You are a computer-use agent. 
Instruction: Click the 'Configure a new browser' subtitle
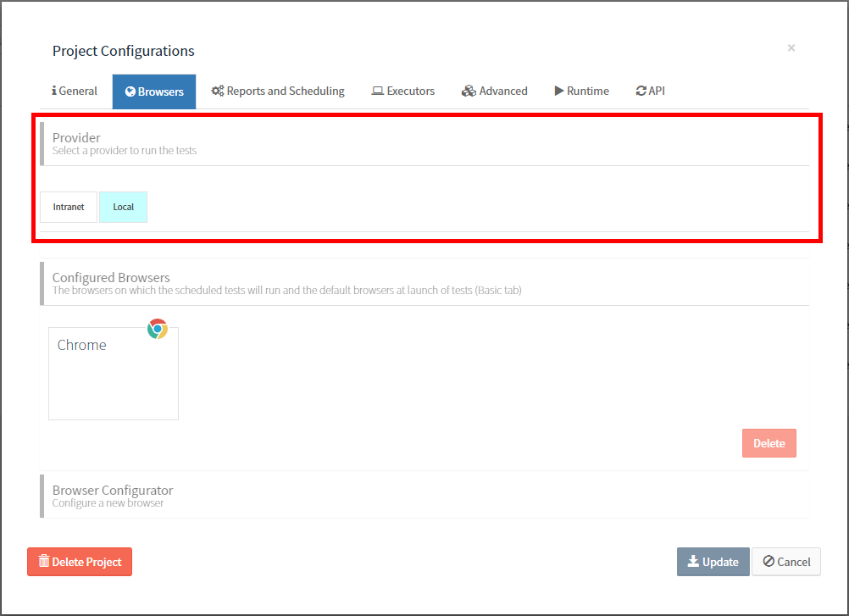[x=108, y=502]
